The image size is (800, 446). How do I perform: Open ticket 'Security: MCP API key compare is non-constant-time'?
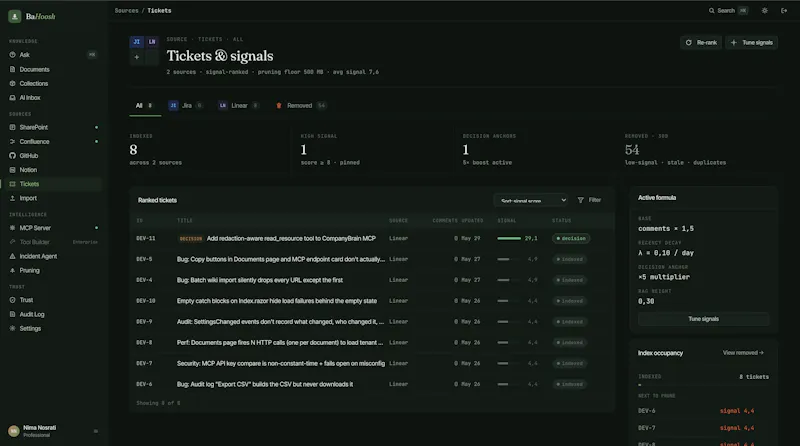click(281, 363)
